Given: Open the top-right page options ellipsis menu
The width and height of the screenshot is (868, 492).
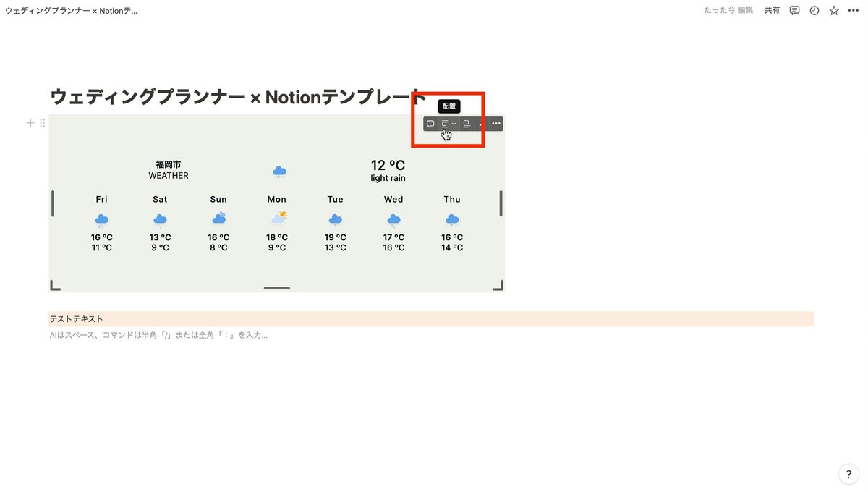Looking at the screenshot, I should click(854, 10).
